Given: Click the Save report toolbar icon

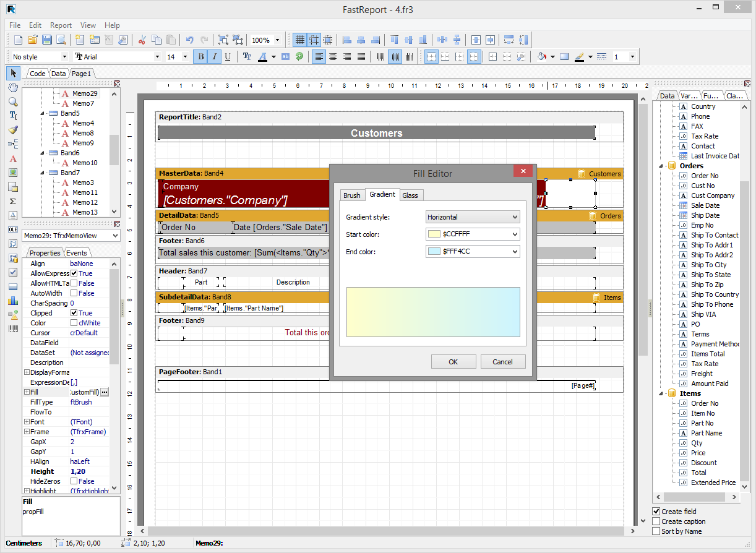Looking at the screenshot, I should pos(47,40).
